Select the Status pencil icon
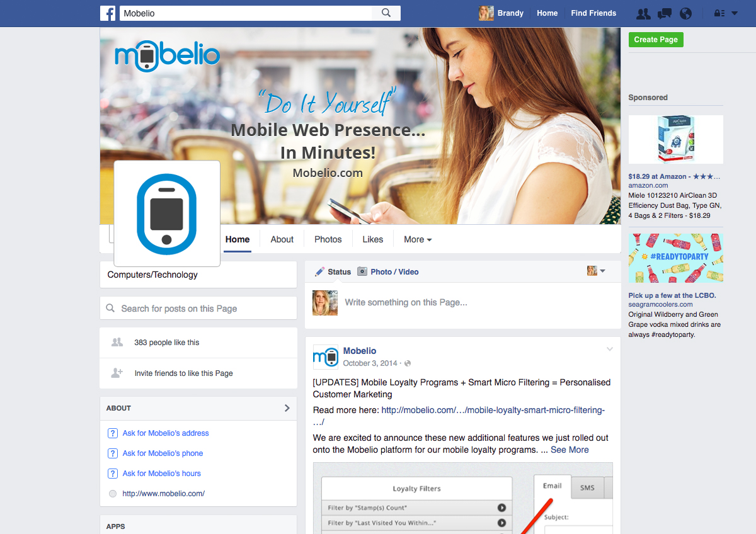Image resolution: width=756 pixels, height=534 pixels. pyautogui.click(x=319, y=271)
